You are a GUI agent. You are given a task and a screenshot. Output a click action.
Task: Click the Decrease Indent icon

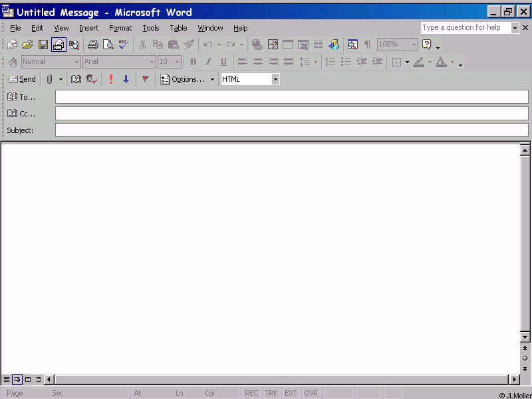click(362, 62)
